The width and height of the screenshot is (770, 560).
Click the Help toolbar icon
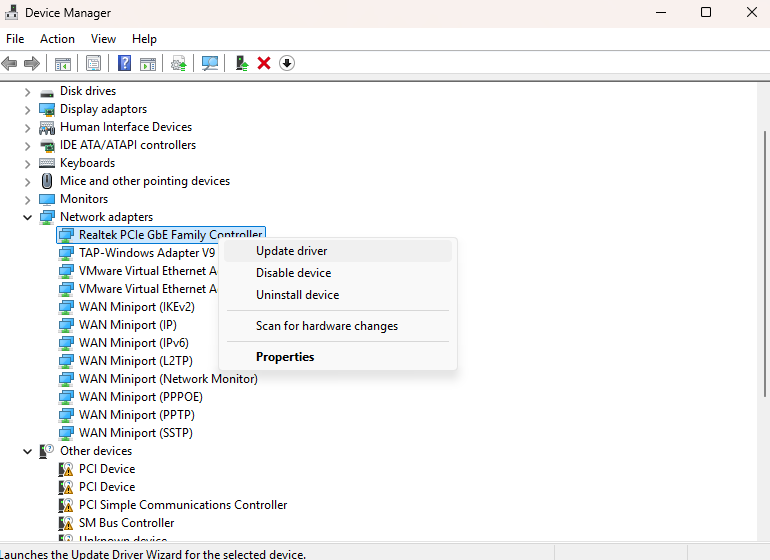[125, 63]
